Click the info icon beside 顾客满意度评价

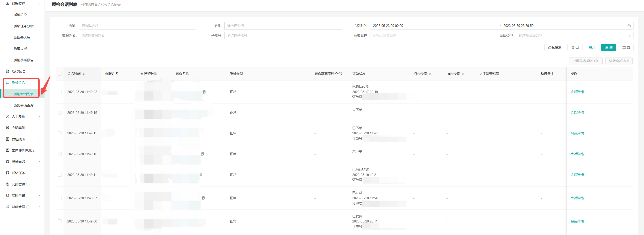coord(340,74)
